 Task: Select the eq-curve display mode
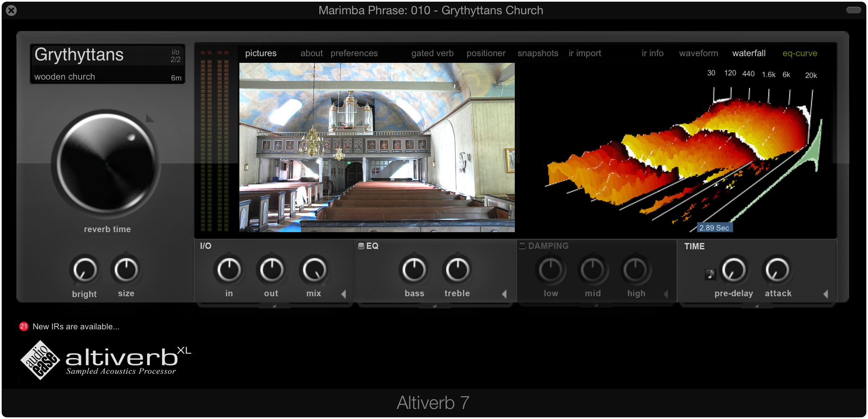click(800, 53)
